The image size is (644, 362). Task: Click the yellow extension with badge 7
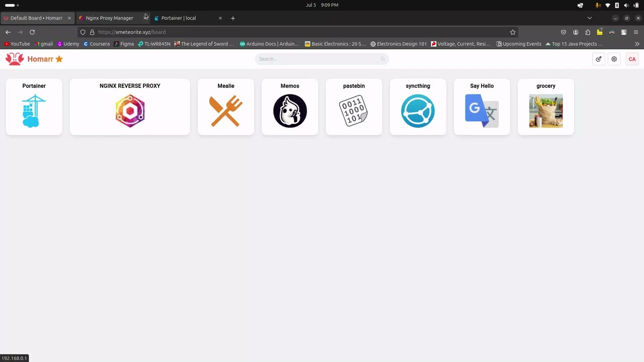point(600,32)
